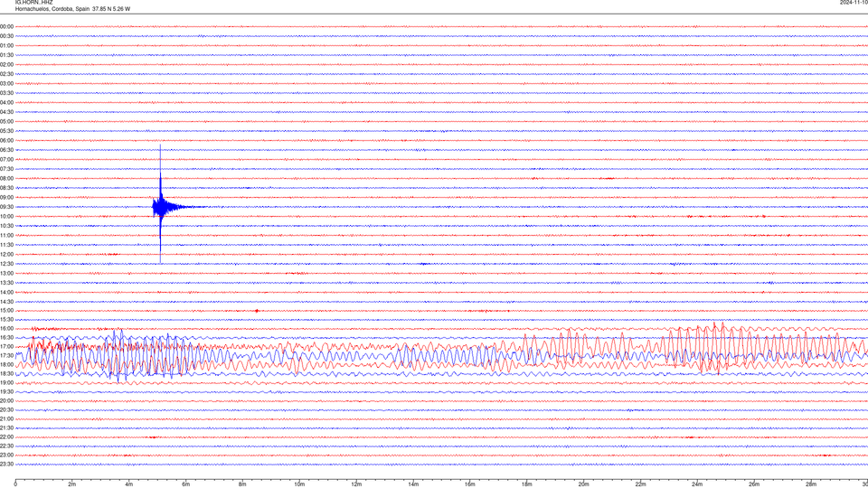Viewport: 868px width, 488px height.
Task: Select the 05:00 row label
Action: point(6,121)
